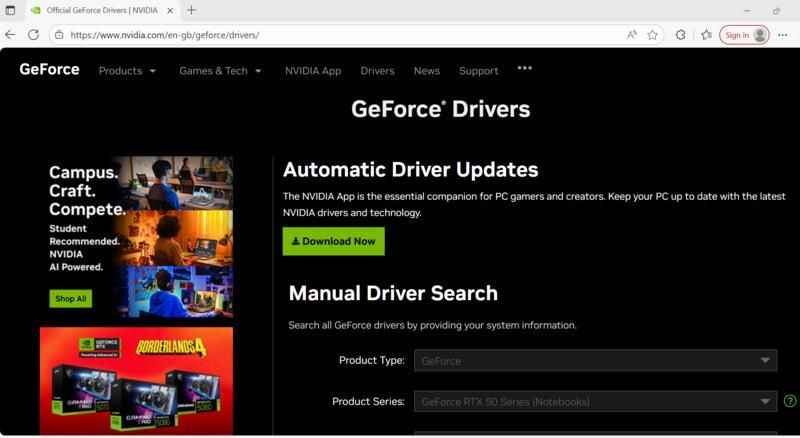
Task: Click the New Tab plus button
Action: click(x=191, y=10)
